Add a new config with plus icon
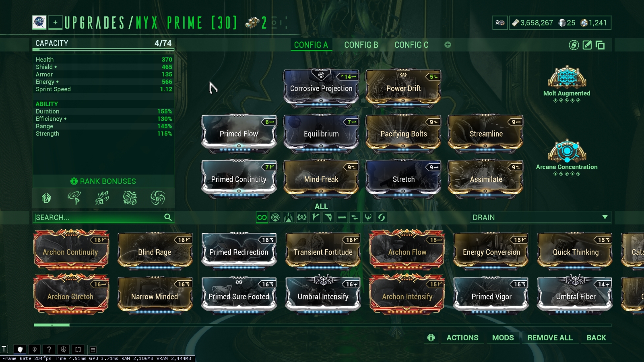The image size is (644, 362). coord(448,45)
